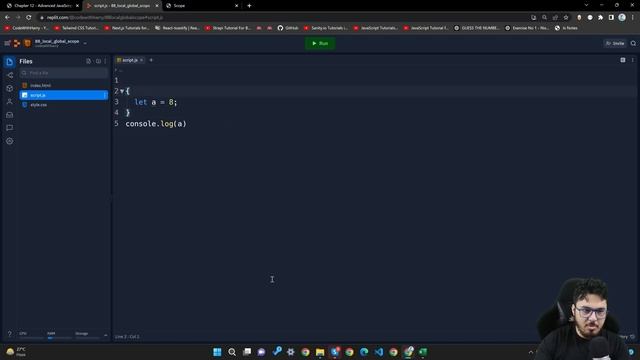Open Windows taskbar search
The width and height of the screenshot is (640, 360).
click(232, 352)
